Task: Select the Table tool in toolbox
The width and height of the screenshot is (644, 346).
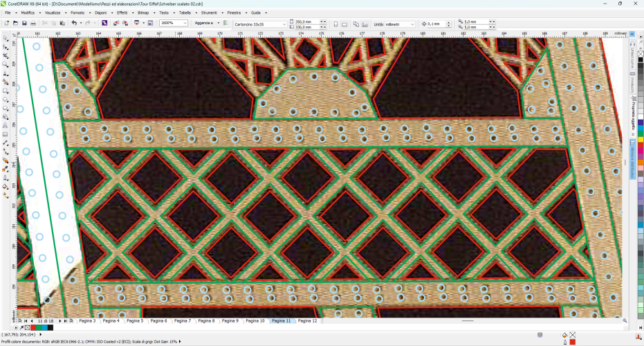Action: tap(6, 134)
